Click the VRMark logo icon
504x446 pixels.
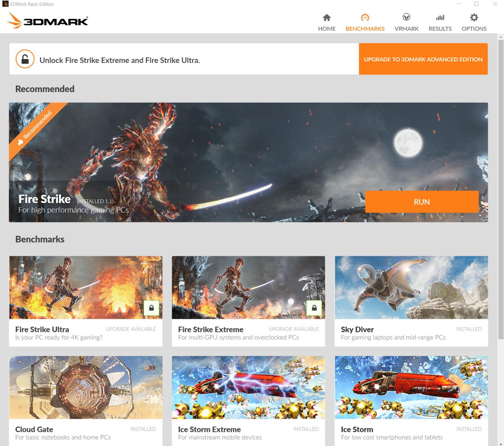[x=406, y=17]
